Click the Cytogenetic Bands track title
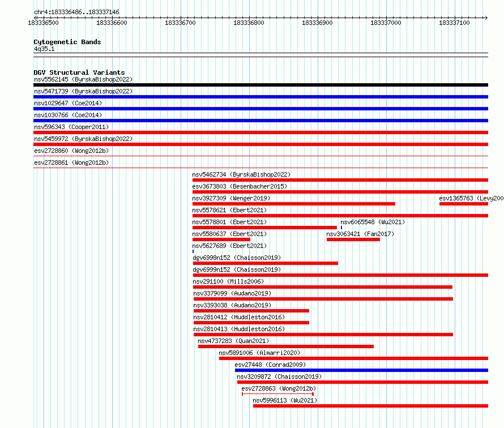The width and height of the screenshot is (504, 428). click(67, 42)
